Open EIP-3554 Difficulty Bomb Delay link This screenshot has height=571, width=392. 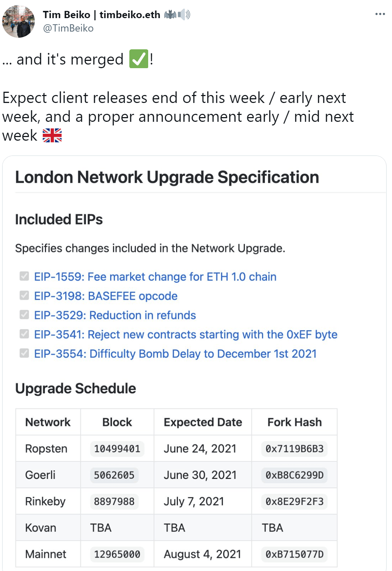coord(175,353)
